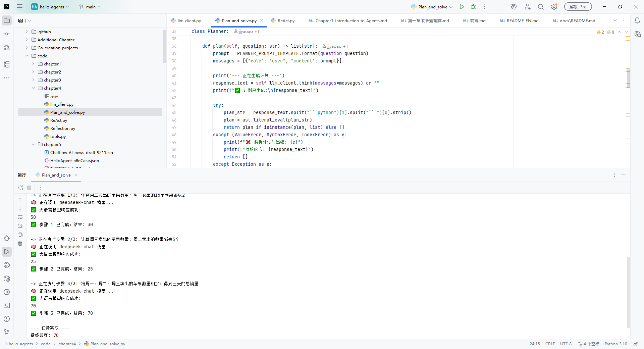Image resolution: width=644 pixels, height=349 pixels.
Task: Open the Run tool window button
Action: (x=7, y=252)
